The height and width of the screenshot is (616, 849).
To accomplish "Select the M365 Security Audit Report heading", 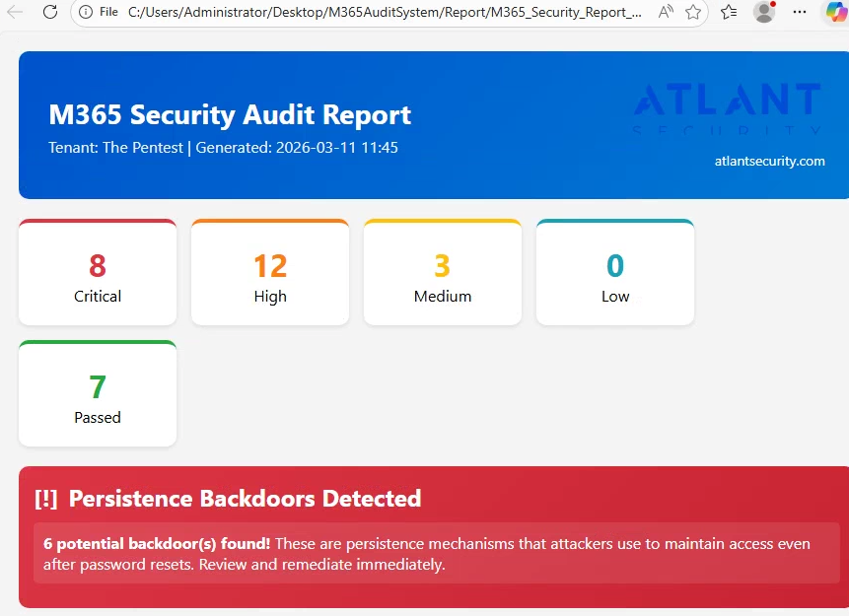I will (230, 114).
